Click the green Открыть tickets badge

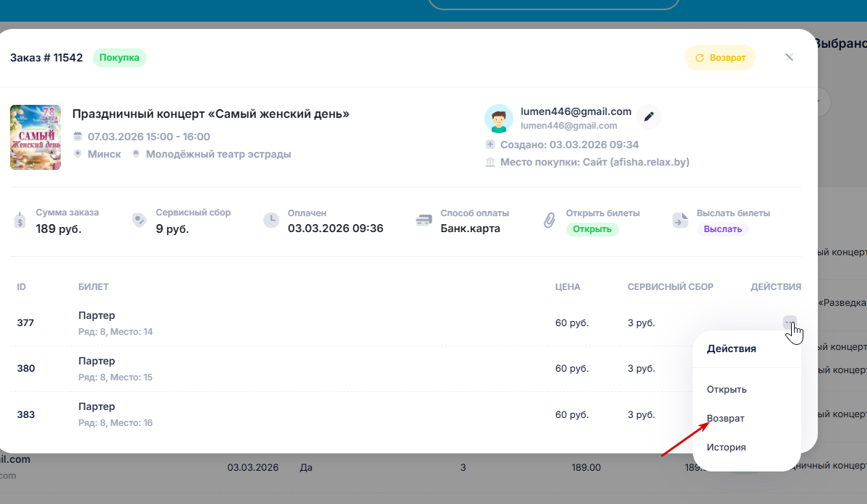[591, 229]
